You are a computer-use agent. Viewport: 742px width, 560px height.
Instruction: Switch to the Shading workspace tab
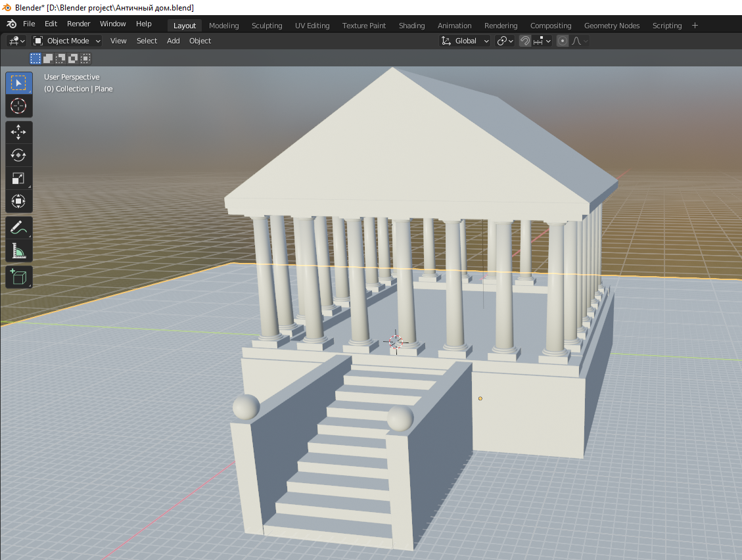click(411, 26)
